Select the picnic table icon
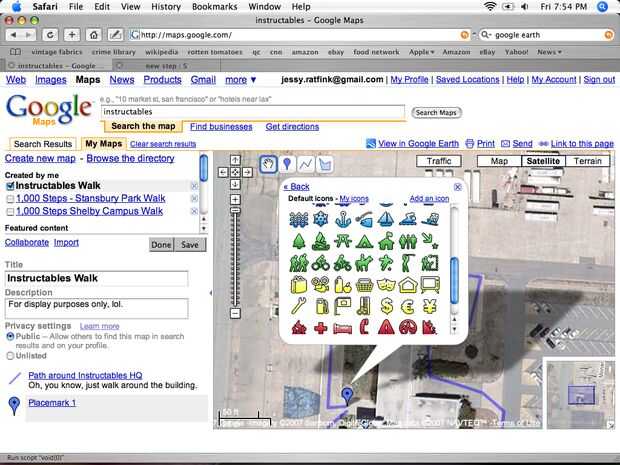This screenshot has height=465, width=620. pos(343,241)
